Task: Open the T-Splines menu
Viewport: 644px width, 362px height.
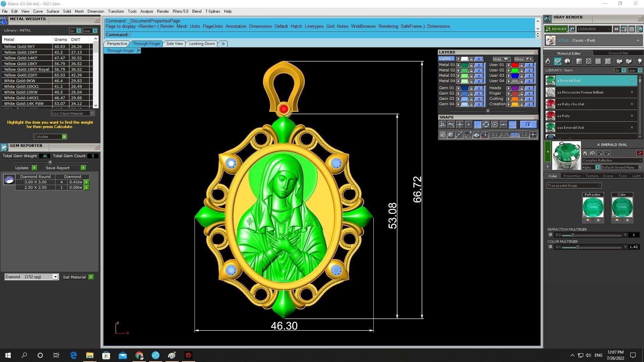Action: (x=213, y=11)
